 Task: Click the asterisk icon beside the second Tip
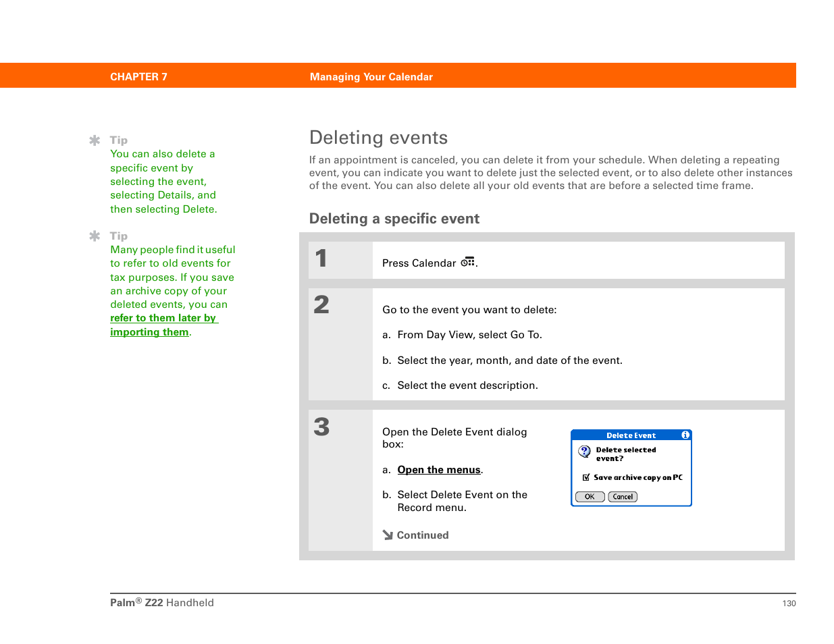(95, 236)
